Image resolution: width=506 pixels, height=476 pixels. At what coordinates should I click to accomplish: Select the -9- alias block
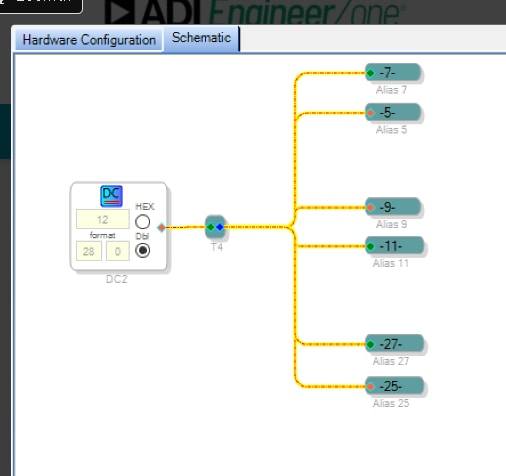point(393,207)
